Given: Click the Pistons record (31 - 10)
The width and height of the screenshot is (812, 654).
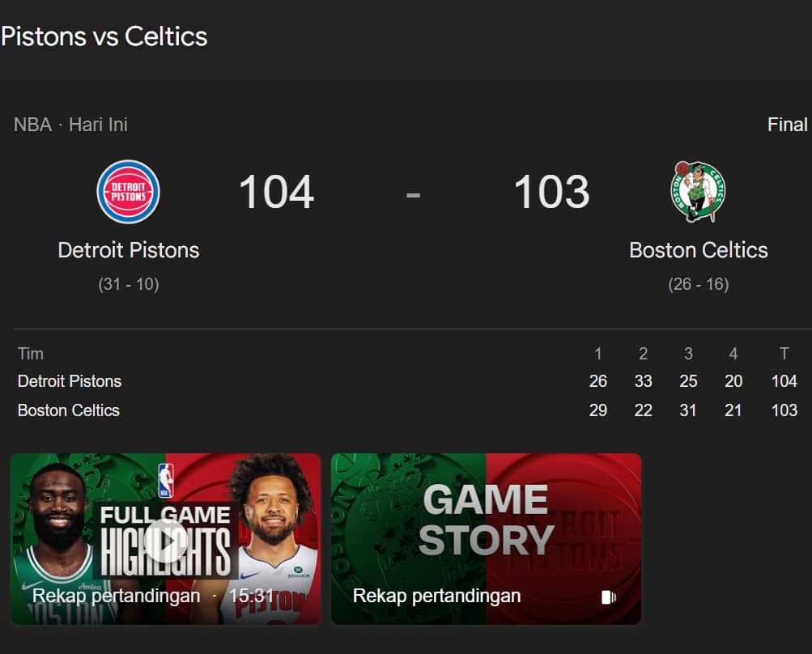Looking at the screenshot, I should [129, 285].
